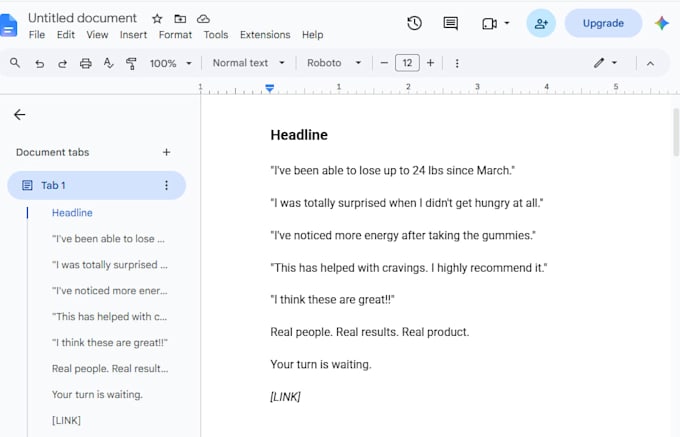Click the "more energy after taking the gummies" line
The height and width of the screenshot is (437, 680).
pyautogui.click(x=403, y=235)
